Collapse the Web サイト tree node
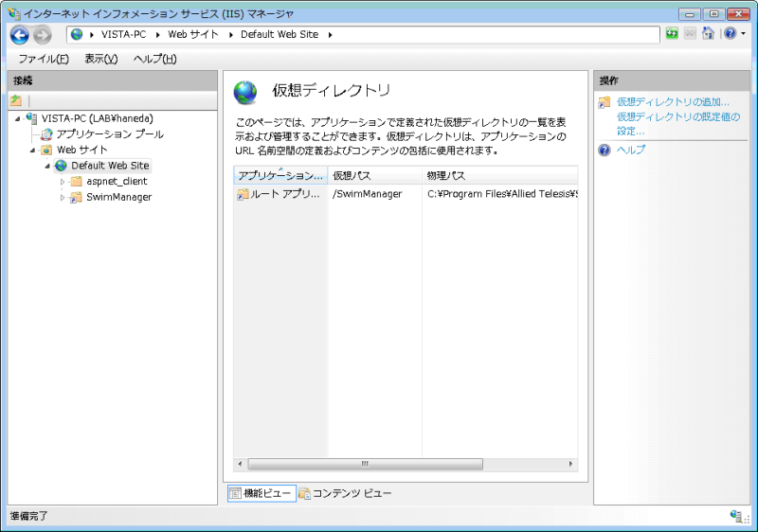758x532 pixels. pyautogui.click(x=32, y=151)
